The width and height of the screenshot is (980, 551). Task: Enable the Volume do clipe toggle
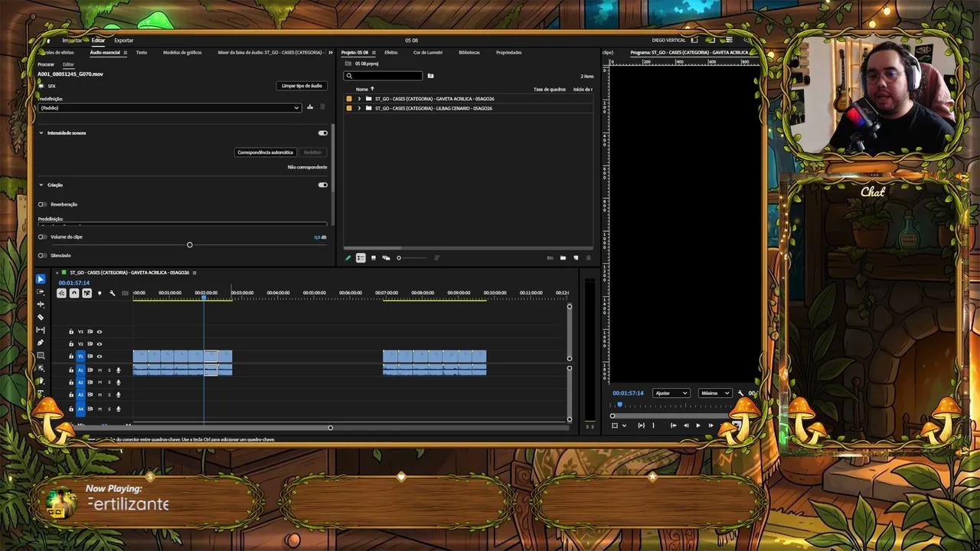[43, 237]
